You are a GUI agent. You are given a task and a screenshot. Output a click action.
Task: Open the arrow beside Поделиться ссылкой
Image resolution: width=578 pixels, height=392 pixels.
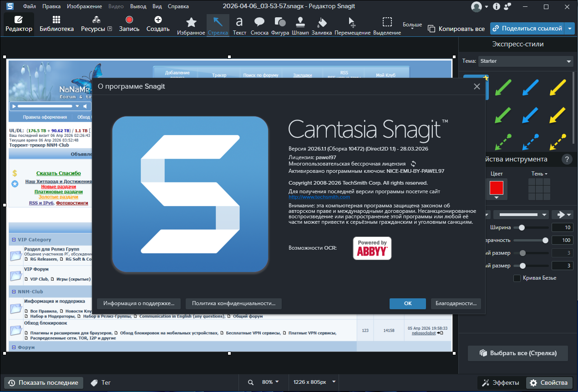(570, 28)
